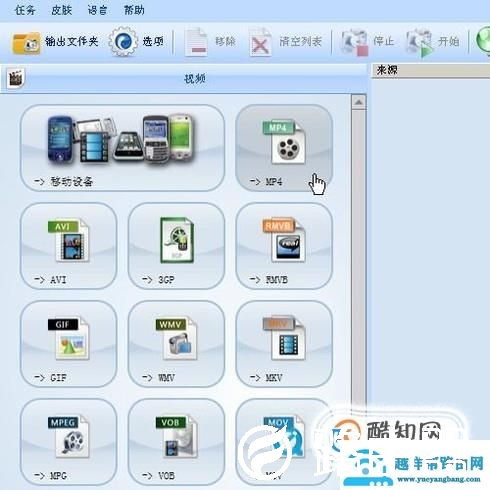Select the 移动设备 mobile device conversion tile
Viewport: 490px width, 490px height.
point(122,148)
